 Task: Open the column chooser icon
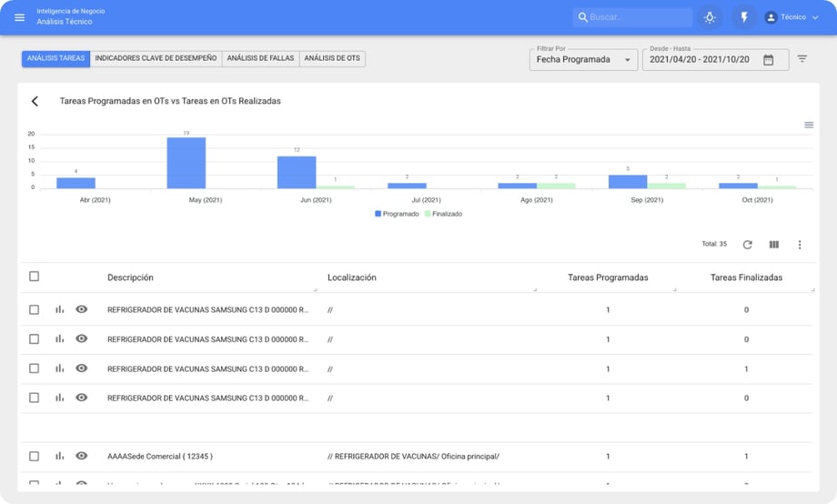(774, 245)
